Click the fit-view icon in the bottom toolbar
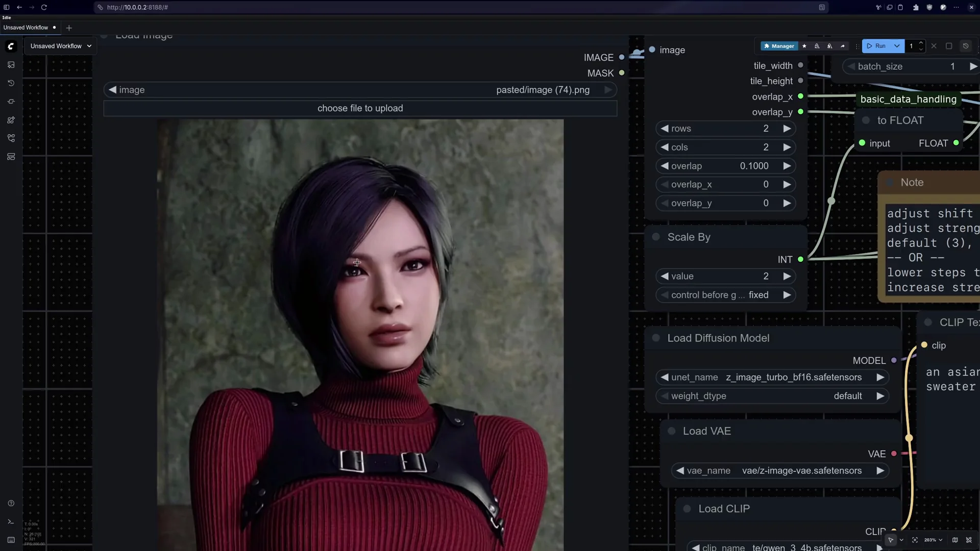 click(916, 540)
